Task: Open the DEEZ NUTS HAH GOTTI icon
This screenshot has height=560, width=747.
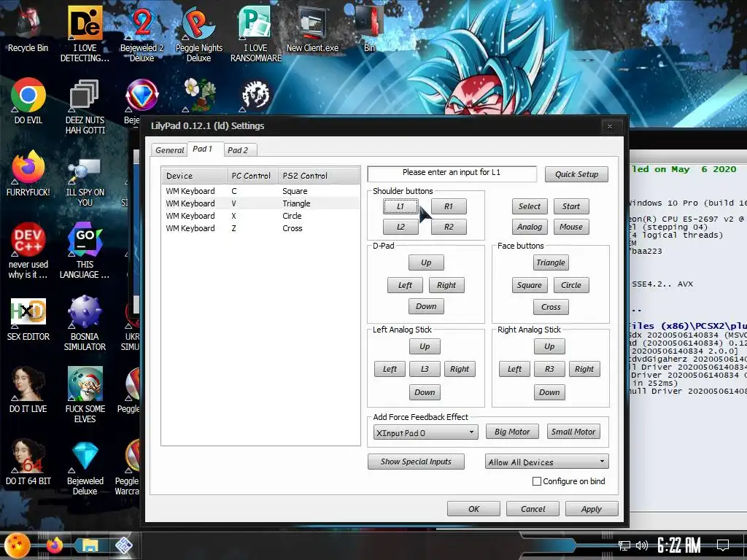Action: [85, 106]
